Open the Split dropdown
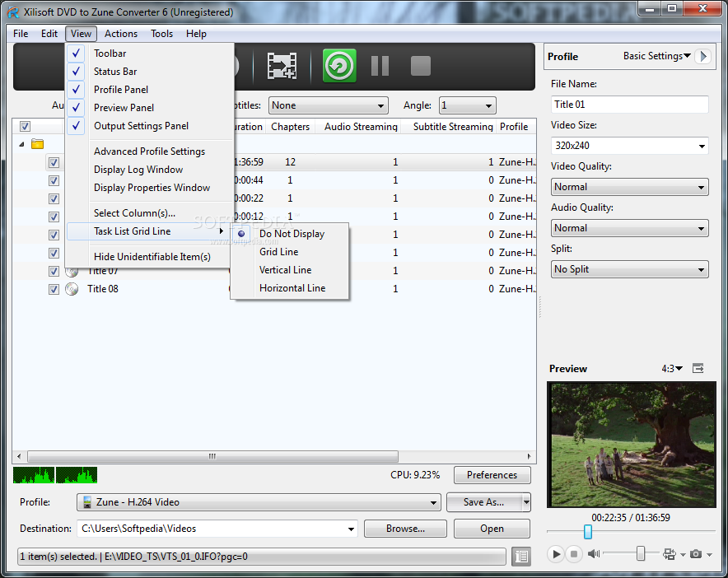 click(629, 269)
